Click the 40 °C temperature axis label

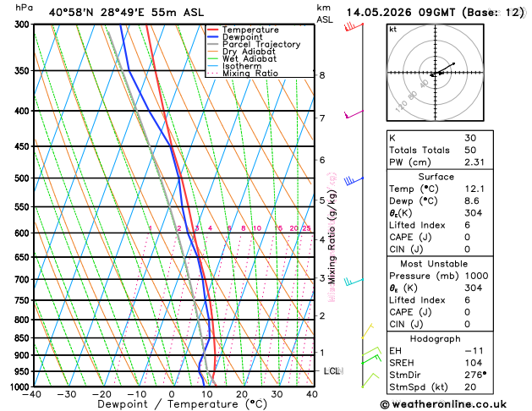[311, 394]
